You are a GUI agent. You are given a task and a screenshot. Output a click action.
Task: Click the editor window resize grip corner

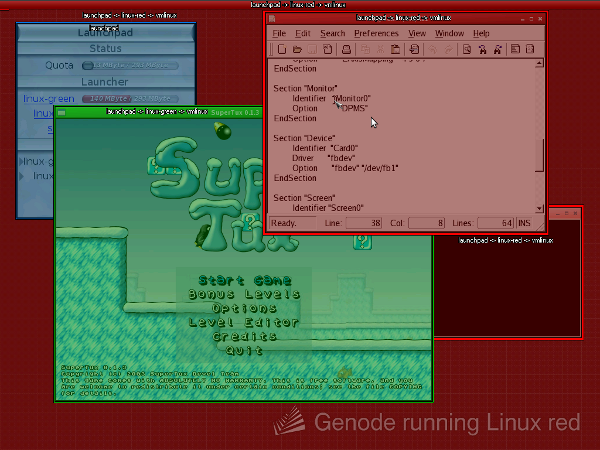coord(540,227)
